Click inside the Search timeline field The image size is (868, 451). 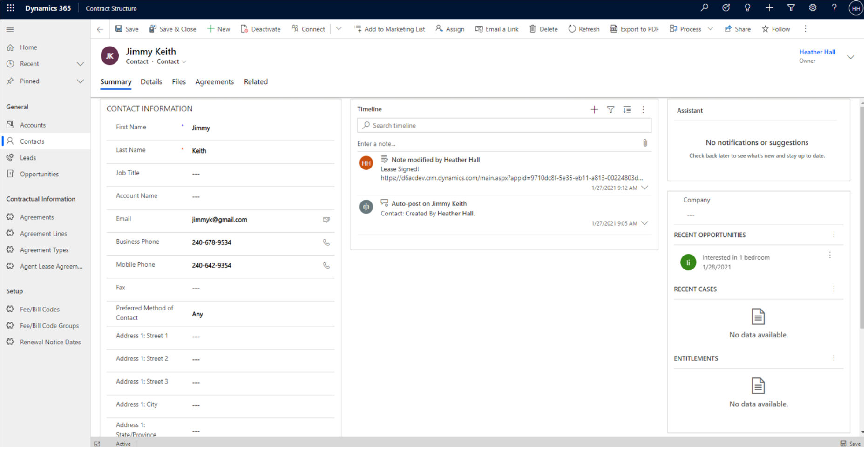504,125
